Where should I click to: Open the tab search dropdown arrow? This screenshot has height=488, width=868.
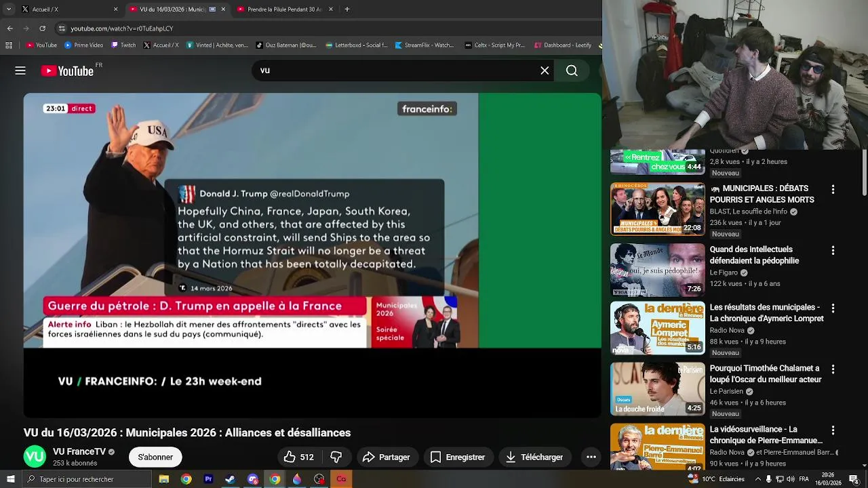tap(9, 9)
